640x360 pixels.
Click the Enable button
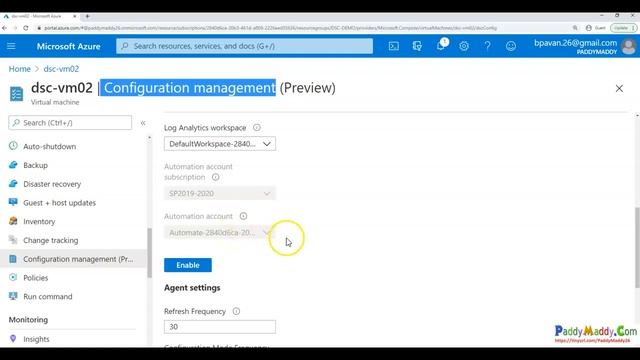tap(188, 265)
